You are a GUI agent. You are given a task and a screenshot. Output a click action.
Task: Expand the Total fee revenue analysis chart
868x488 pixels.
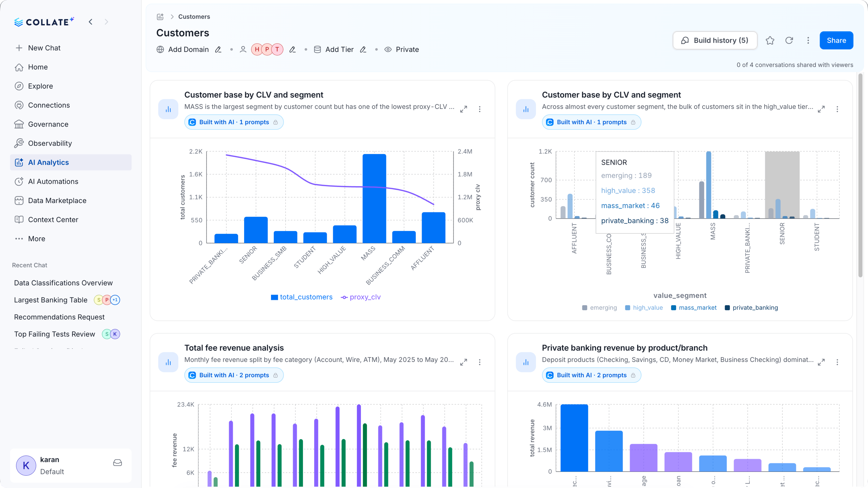tap(464, 362)
